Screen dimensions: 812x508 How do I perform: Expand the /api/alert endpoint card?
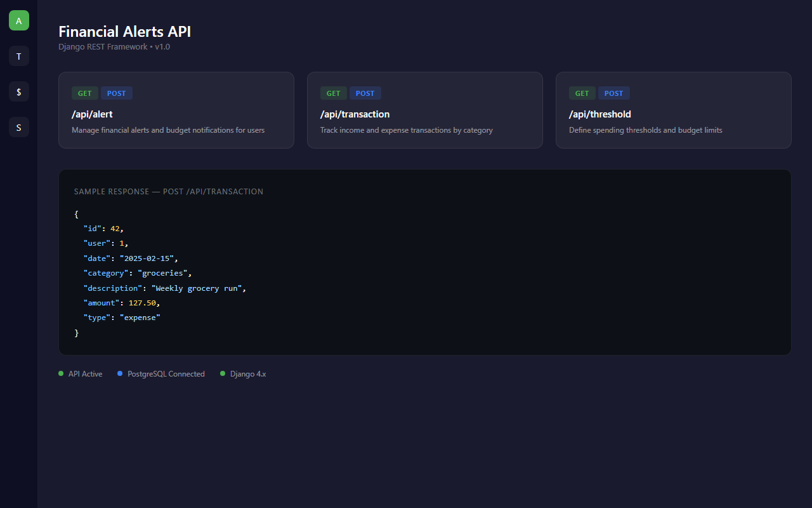click(176, 110)
